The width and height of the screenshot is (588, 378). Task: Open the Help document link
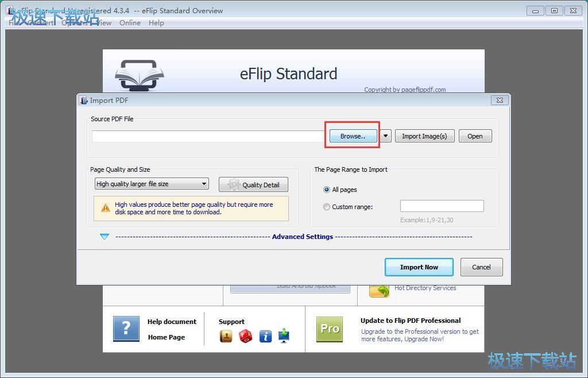click(x=172, y=322)
